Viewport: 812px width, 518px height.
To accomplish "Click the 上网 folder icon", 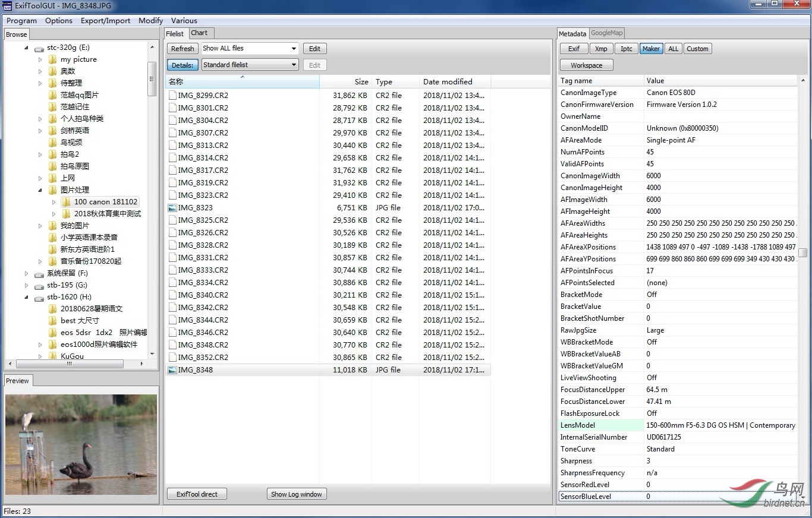I will click(52, 178).
